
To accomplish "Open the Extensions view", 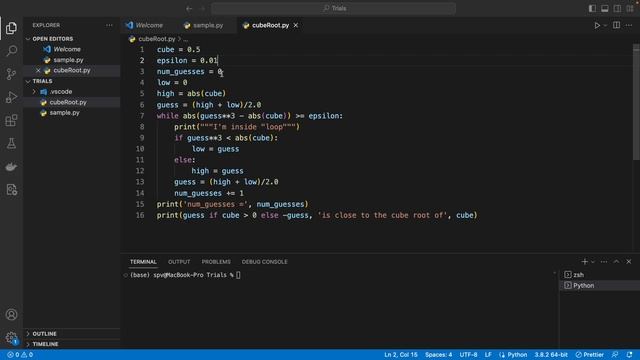I will coord(11,120).
